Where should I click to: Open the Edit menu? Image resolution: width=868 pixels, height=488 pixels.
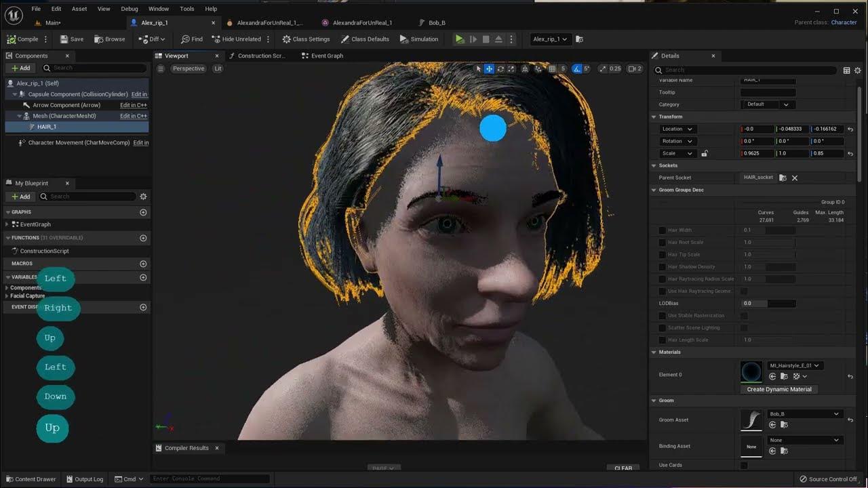coord(56,9)
